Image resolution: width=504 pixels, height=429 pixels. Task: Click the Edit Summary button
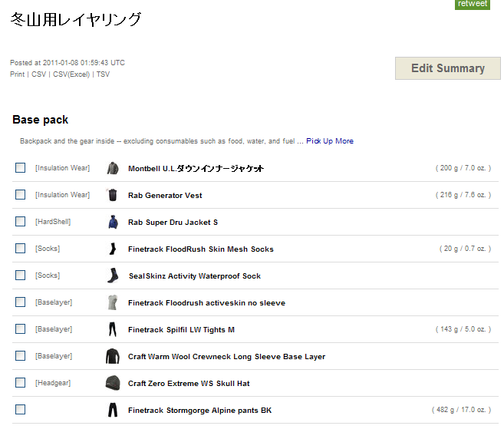pos(448,68)
